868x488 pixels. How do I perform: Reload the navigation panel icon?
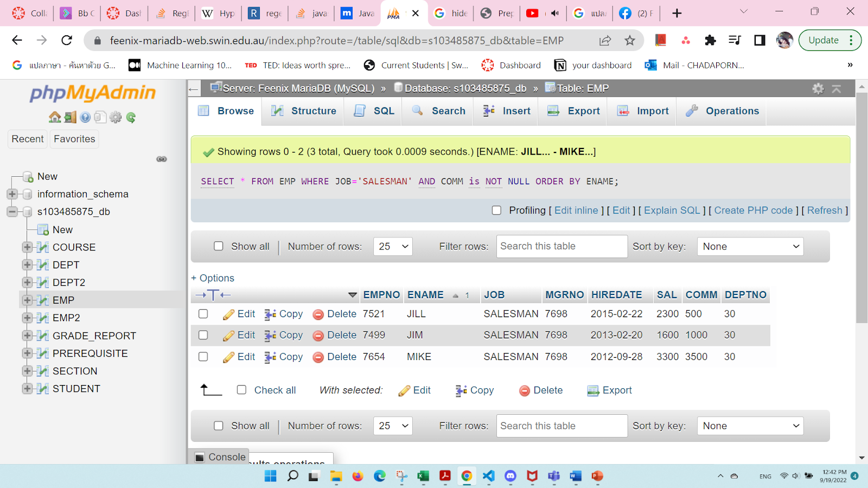tap(131, 117)
